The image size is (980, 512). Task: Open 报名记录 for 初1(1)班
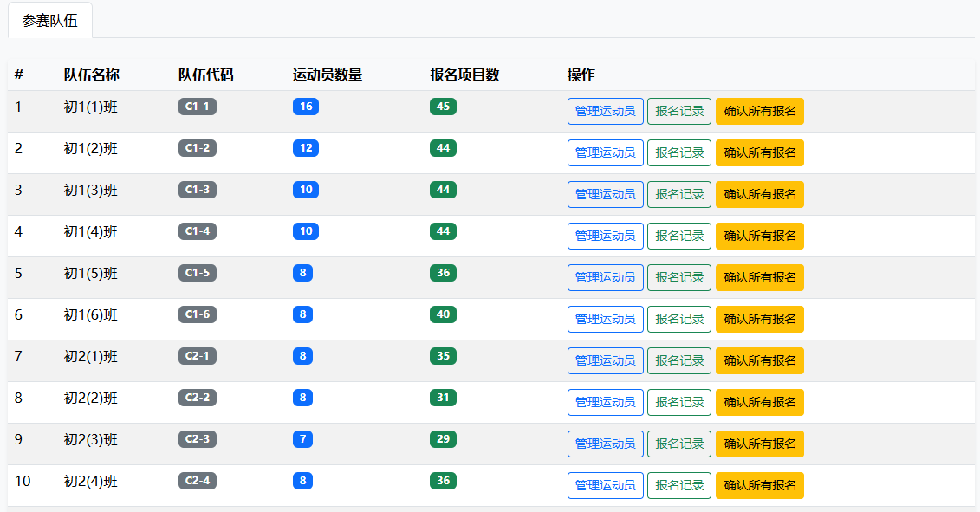[x=679, y=111]
